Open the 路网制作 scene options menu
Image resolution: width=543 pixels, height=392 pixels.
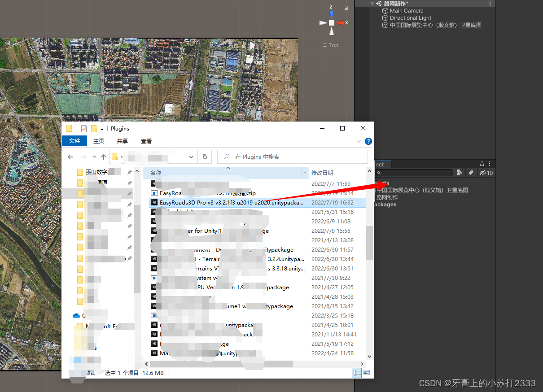490,4
